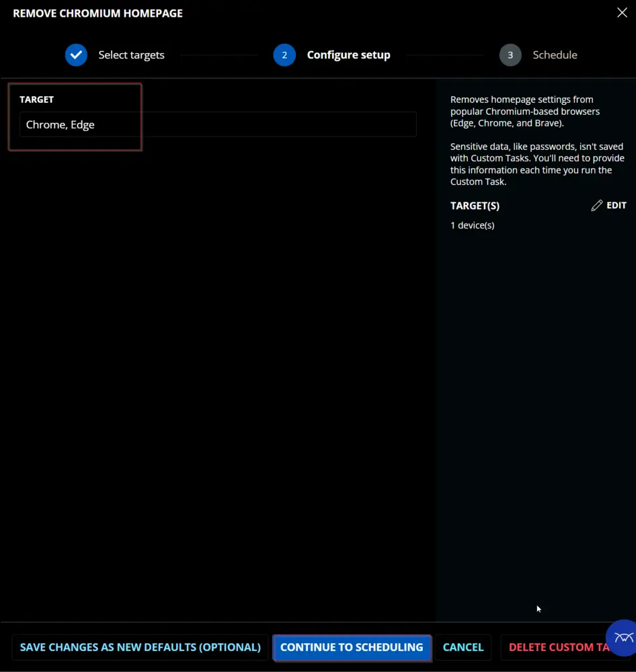The height and width of the screenshot is (672, 636).
Task: Click the pencil icon next to EDIT
Action: 596,206
